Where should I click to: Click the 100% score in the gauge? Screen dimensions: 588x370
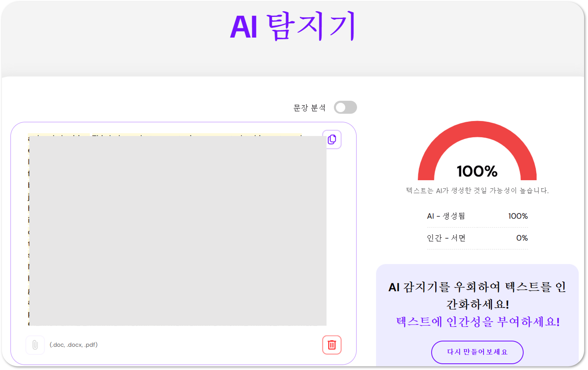(x=477, y=171)
